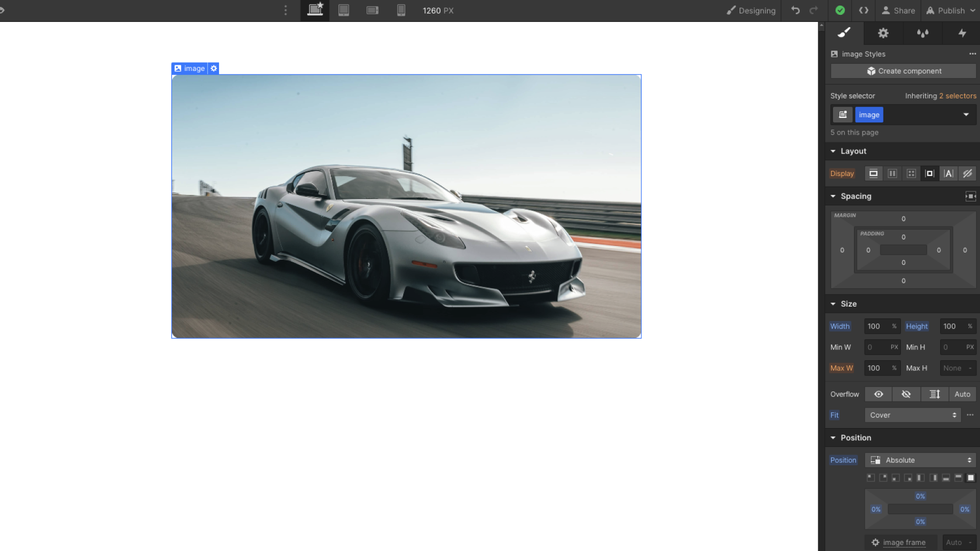Open the code export icon
Screen dimensions: 980x551
(864, 10)
